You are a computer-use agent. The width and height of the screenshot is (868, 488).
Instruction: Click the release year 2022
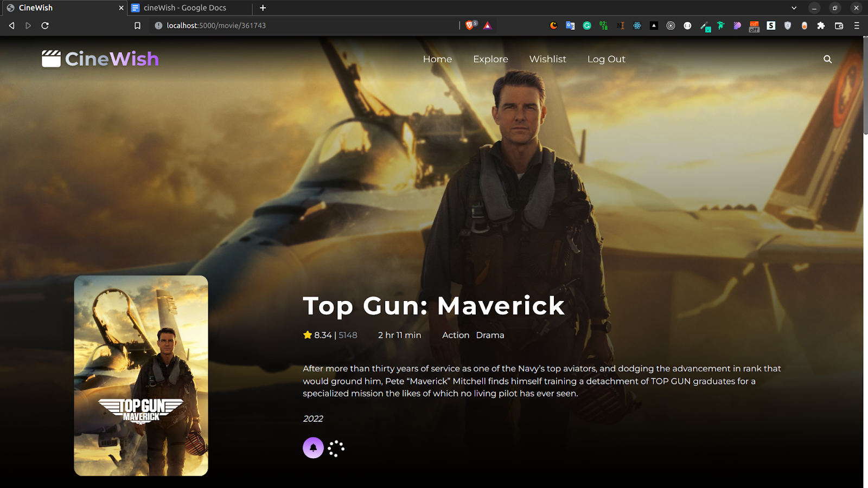[313, 419]
